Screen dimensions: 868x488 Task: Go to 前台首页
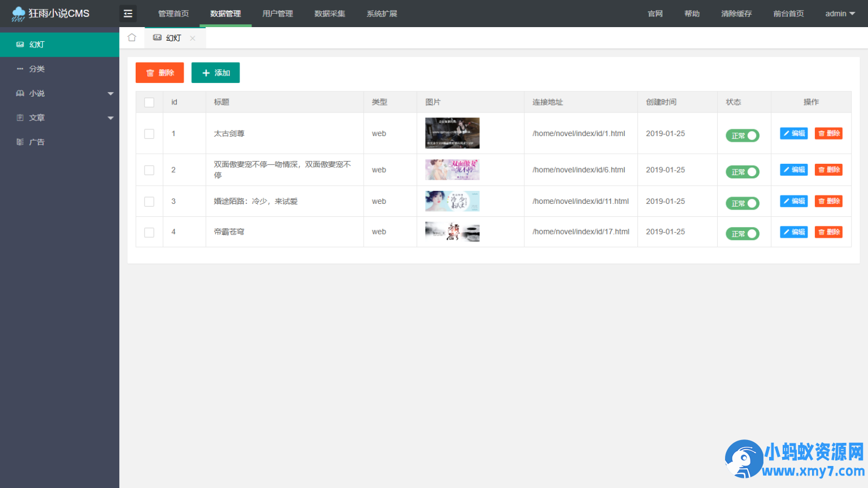pyautogui.click(x=788, y=14)
